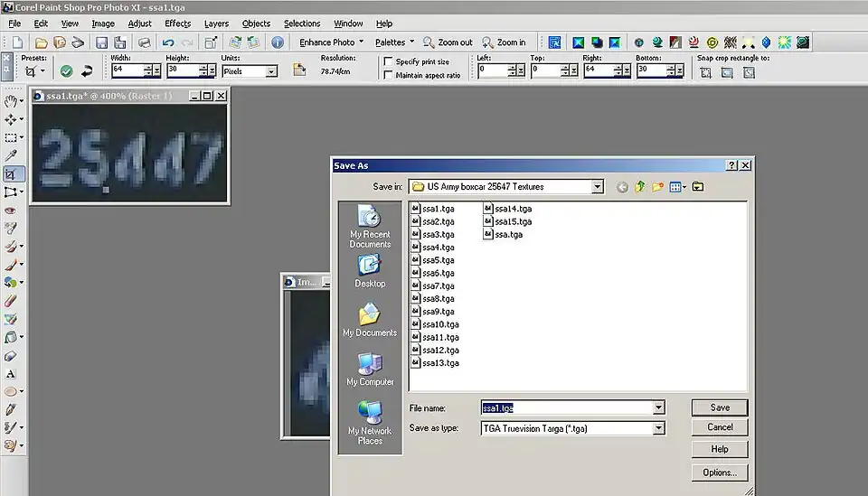Select the Pan hand tool
This screenshot has height=496, width=868.
[x=11, y=100]
